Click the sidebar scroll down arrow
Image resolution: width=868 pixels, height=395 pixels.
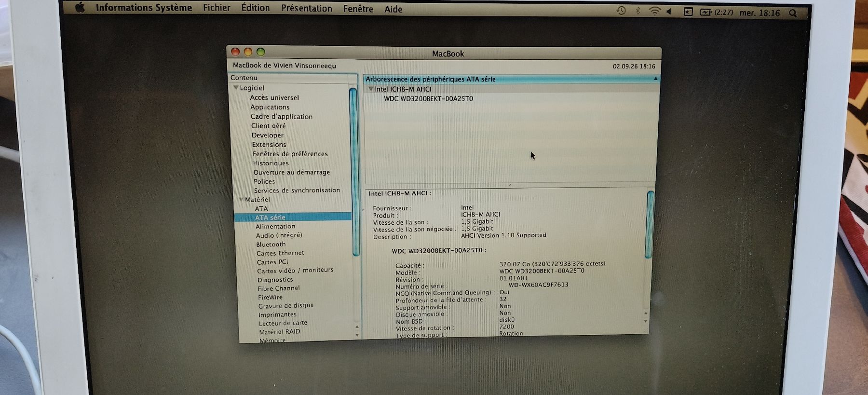(x=357, y=335)
